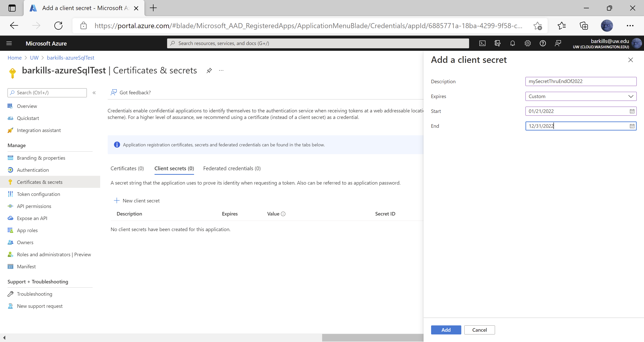Click the Description text field
Viewport: 644px width, 342px height.
click(581, 81)
